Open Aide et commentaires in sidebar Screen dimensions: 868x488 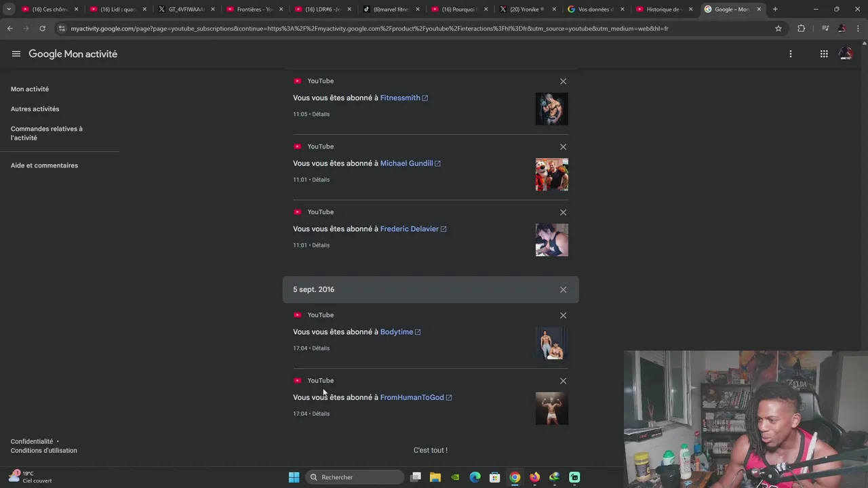(44, 165)
